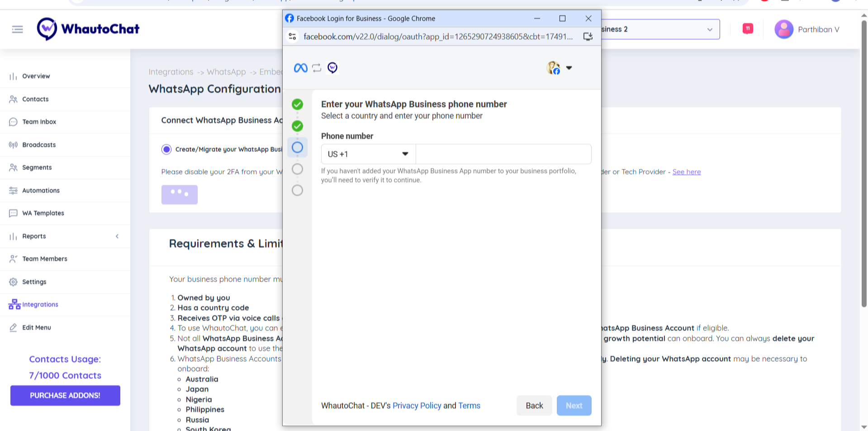The height and width of the screenshot is (431, 868).
Task: Click the Team Inbox chat icon
Action: pyautogui.click(x=13, y=122)
